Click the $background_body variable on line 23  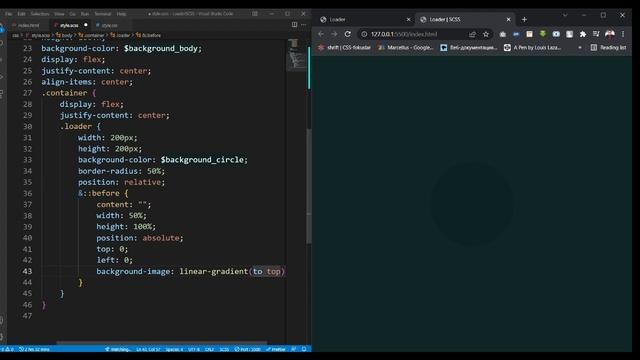coord(161,49)
